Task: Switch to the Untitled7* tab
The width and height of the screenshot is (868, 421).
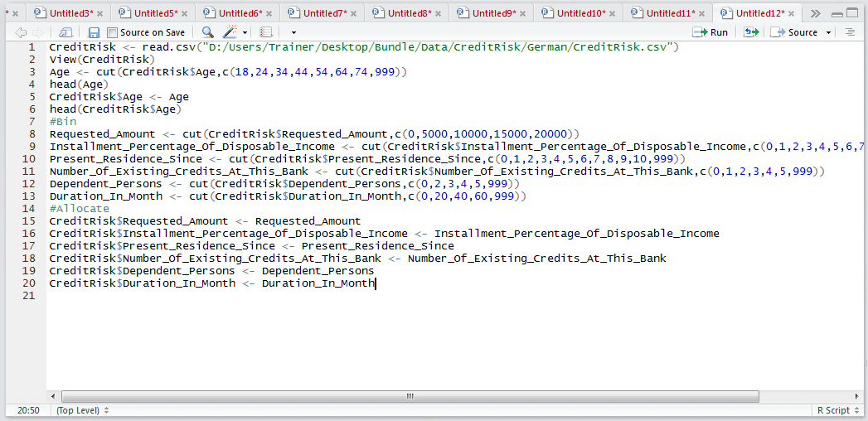Action: click(x=325, y=12)
